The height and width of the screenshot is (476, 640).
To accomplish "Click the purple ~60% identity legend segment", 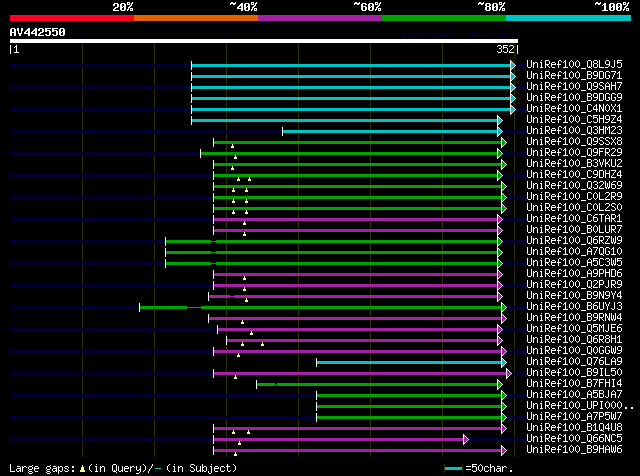I will point(320,18).
